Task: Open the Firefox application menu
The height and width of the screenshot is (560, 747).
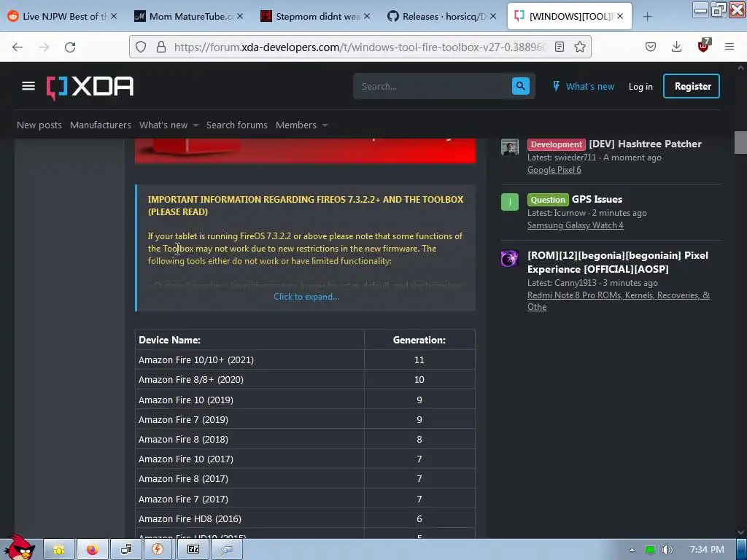Action: 729,47
